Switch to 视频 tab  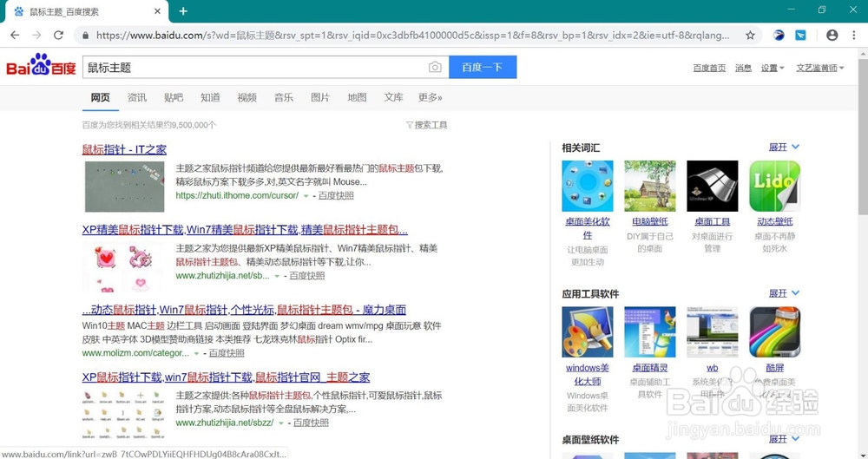click(x=247, y=97)
